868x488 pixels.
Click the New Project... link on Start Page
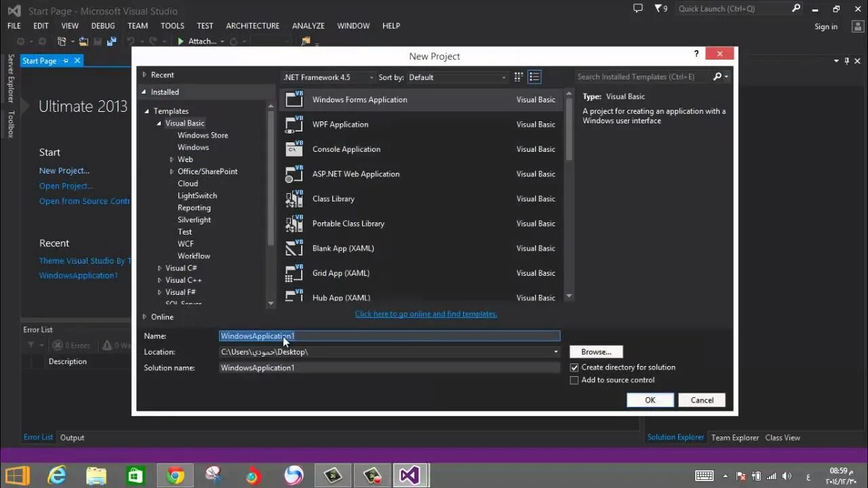click(x=64, y=171)
